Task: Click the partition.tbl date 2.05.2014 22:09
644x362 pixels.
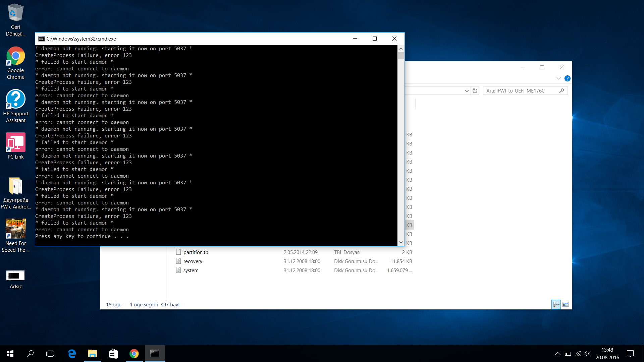Action: (x=301, y=252)
